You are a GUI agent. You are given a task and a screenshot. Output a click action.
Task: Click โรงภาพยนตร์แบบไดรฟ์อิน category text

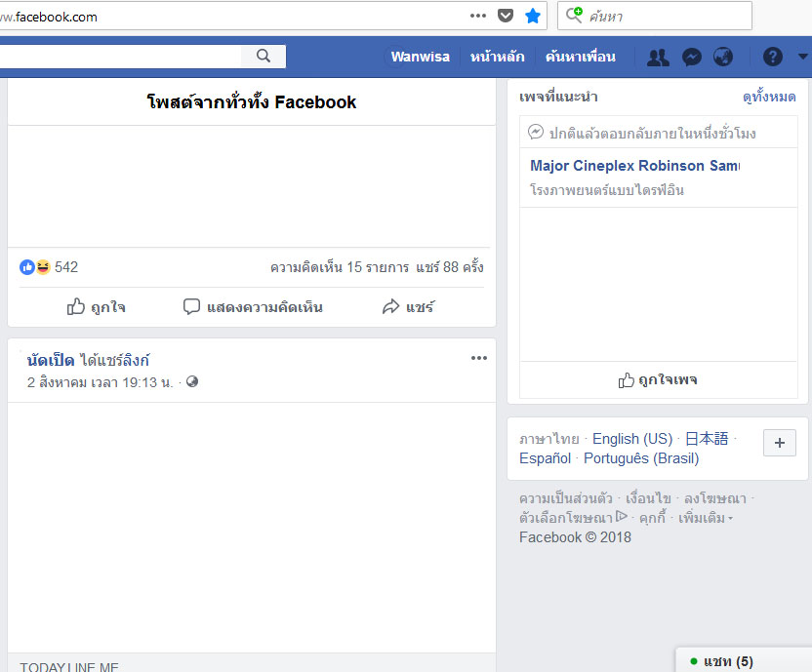(x=606, y=190)
